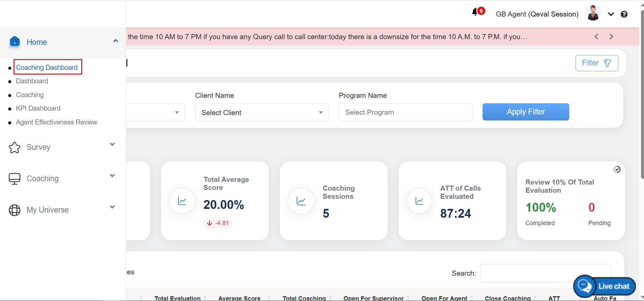Click the ATT of Calls Evaluated chart icon

coord(419,201)
